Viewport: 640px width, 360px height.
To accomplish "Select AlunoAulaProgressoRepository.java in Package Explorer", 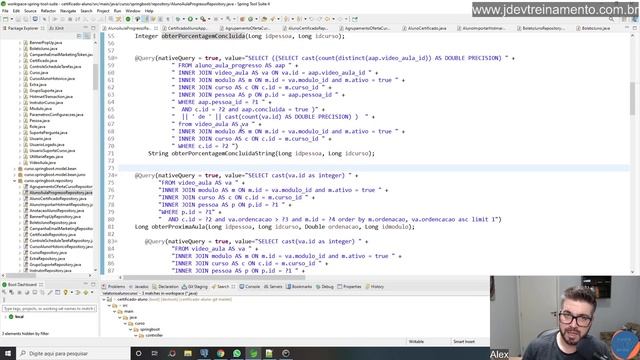I will click(60, 192).
